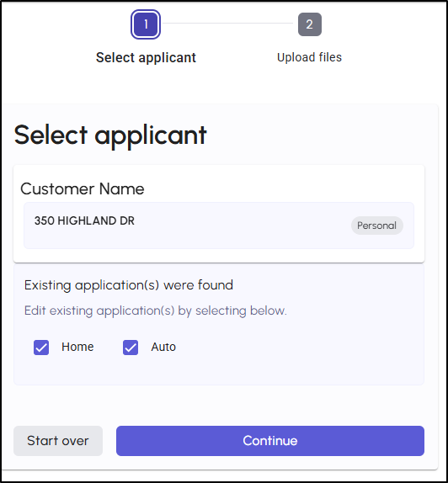Click the step 2 number icon
This screenshot has height=483, width=448.
click(x=310, y=24)
